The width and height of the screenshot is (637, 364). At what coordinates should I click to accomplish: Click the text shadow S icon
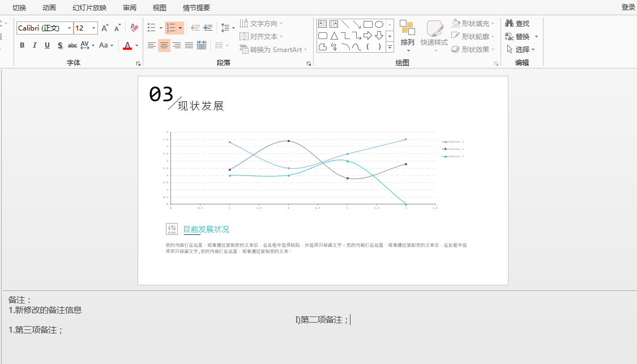pyautogui.click(x=59, y=45)
